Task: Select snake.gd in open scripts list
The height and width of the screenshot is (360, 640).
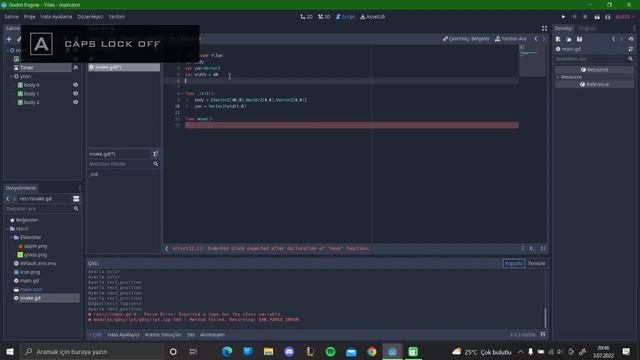Action: [x=124, y=67]
